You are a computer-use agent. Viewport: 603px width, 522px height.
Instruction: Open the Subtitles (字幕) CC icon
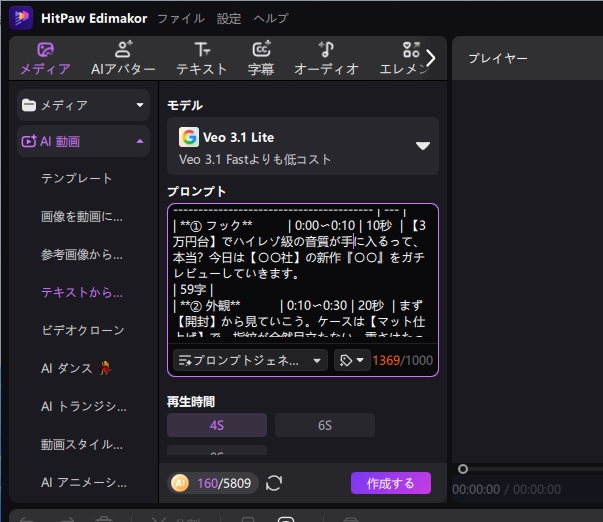[x=261, y=49]
